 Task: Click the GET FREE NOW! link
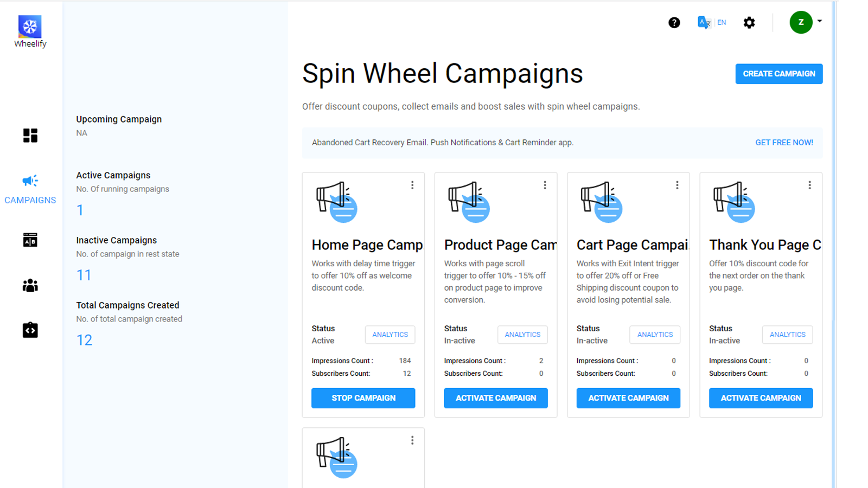[784, 142]
